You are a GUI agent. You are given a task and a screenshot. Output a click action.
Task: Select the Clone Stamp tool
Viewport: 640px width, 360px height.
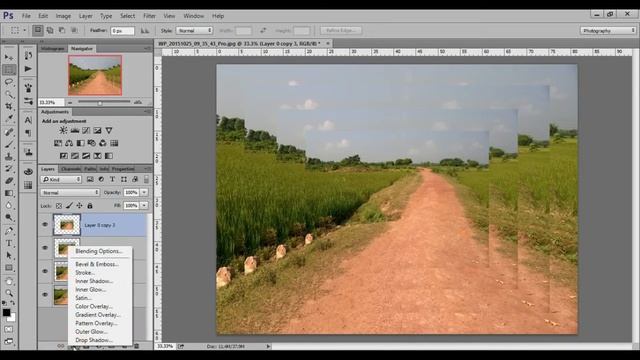click(9, 156)
